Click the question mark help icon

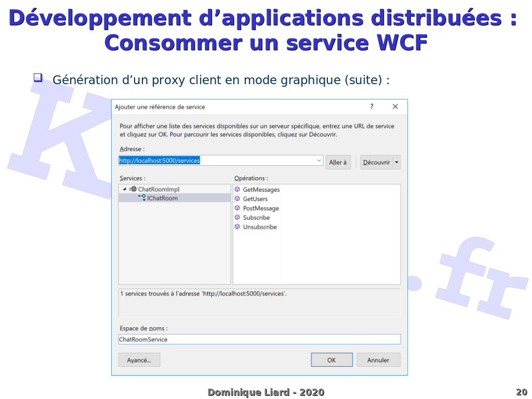(371, 107)
